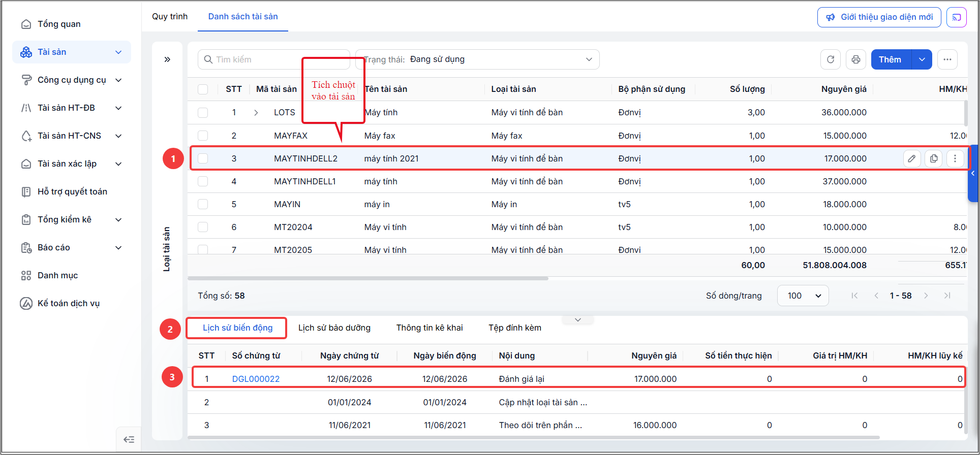980x455 pixels.
Task: Click the blue side panel handle
Action: coord(973,174)
